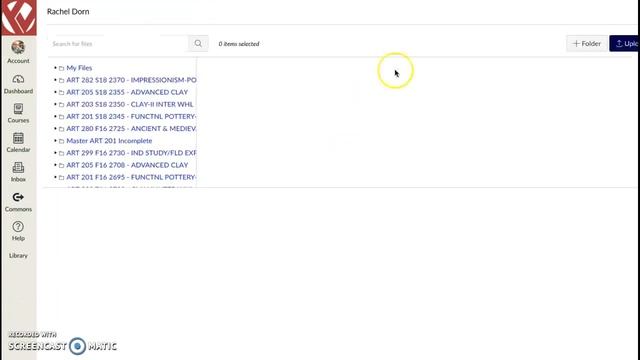Open ART 203 S18 2350 CLAY-II folder
The width and height of the screenshot is (640, 360).
(130, 104)
